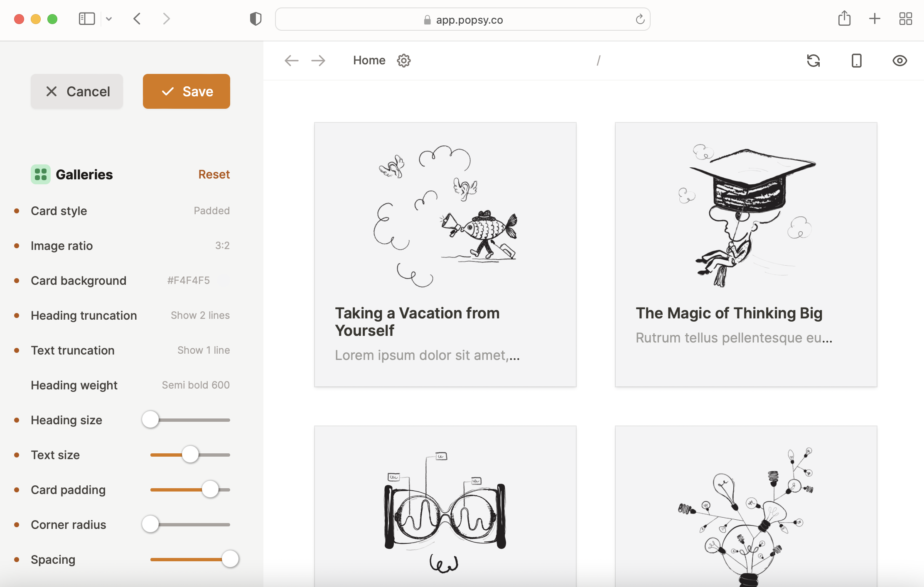The width and height of the screenshot is (924, 587).
Task: Open Heading weight Semi bold 600 menu
Action: 195,385
